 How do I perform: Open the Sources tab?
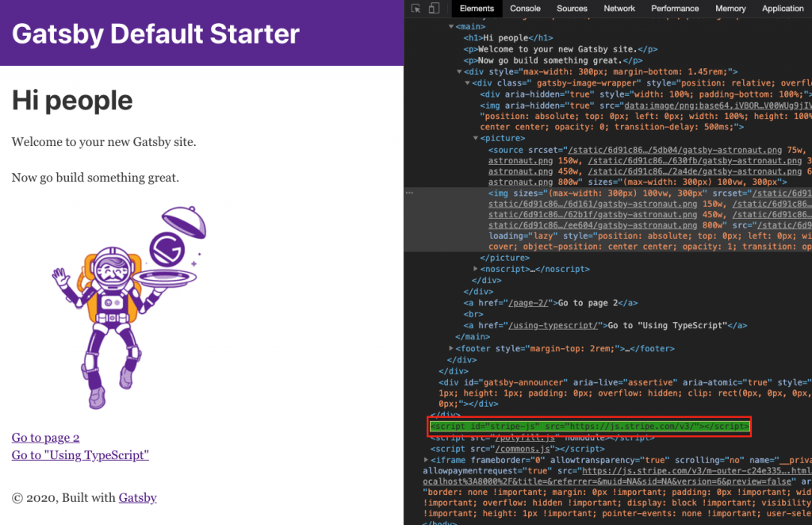point(572,8)
